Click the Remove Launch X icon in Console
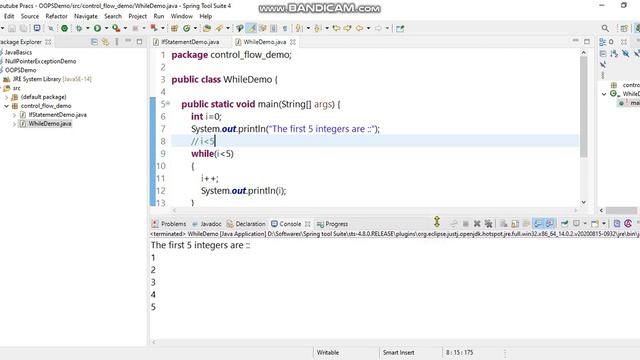 point(477,223)
